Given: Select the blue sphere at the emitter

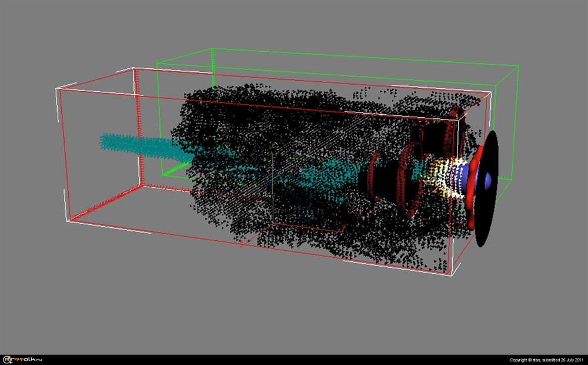Looking at the screenshot, I should pos(487,180).
